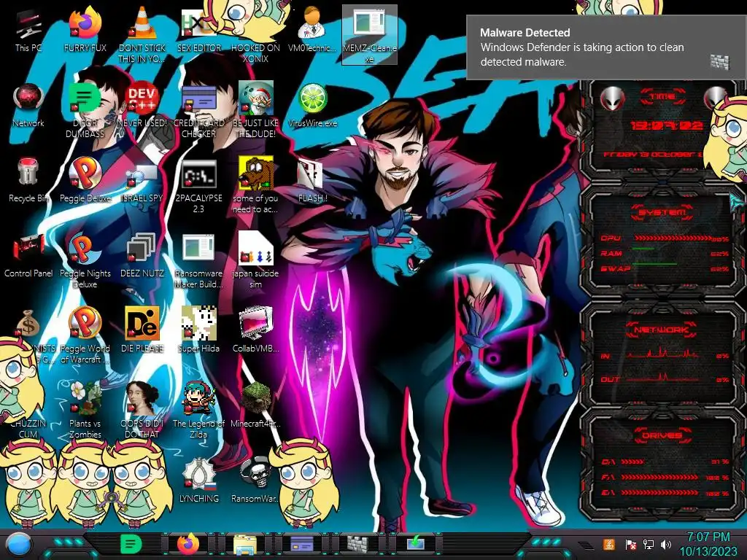This screenshot has height=560, width=747.
Task: Open File Explorer from the taskbar
Action: (245, 544)
